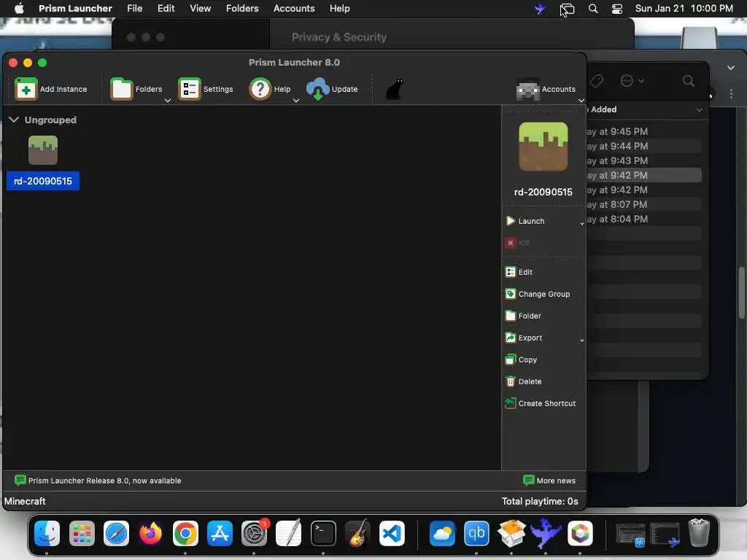747x560 pixels.
Task: Open Settings from the toolbar
Action: pyautogui.click(x=206, y=89)
